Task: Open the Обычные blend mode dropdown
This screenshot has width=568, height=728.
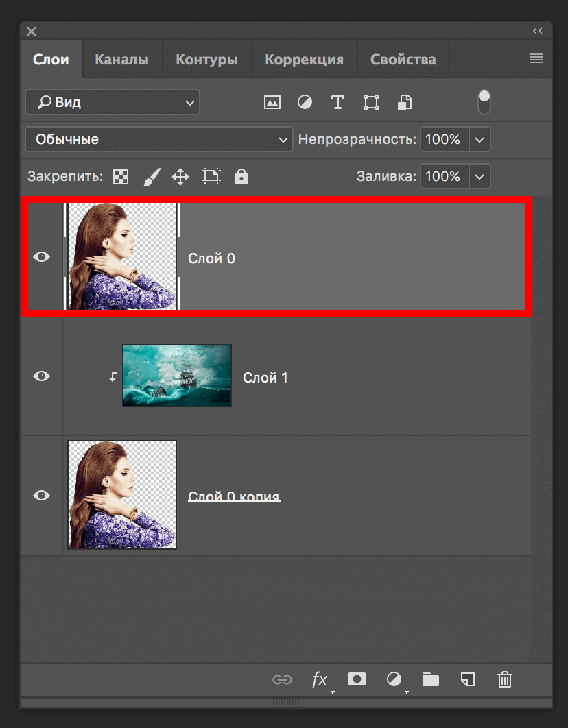Action: (158, 139)
